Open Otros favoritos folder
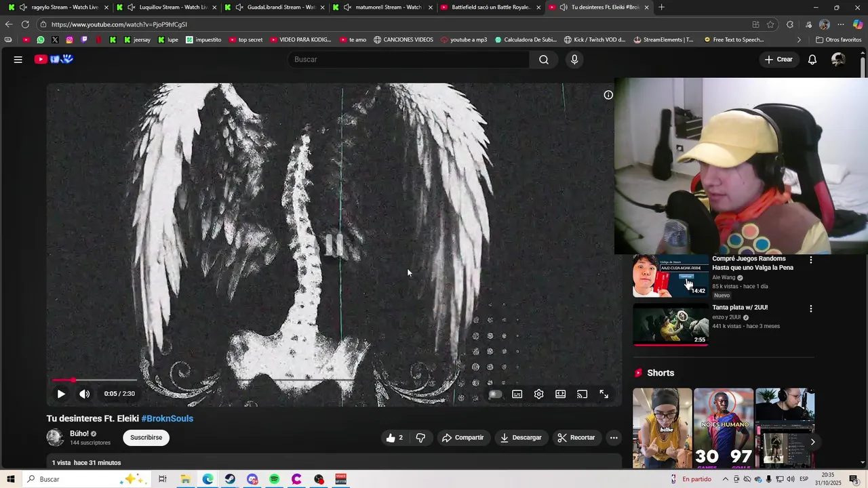The height and width of the screenshot is (488, 868). tap(839, 39)
